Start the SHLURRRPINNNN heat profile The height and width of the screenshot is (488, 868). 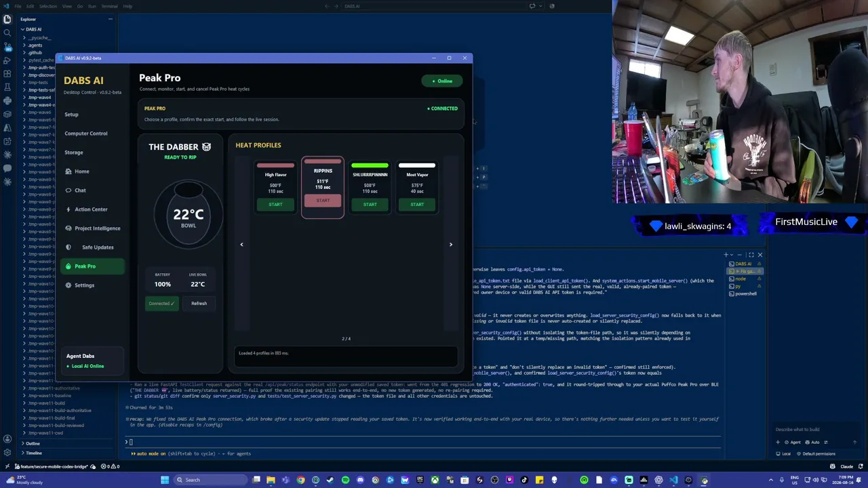point(370,205)
